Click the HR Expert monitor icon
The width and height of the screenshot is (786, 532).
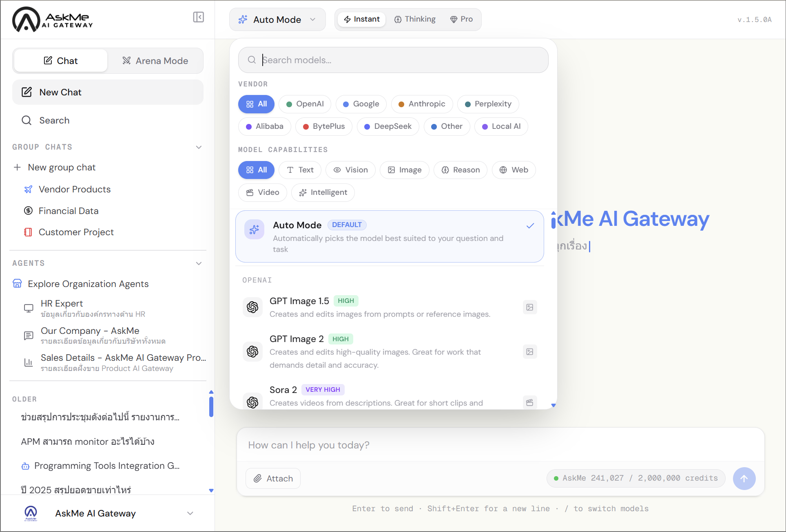tap(29, 308)
